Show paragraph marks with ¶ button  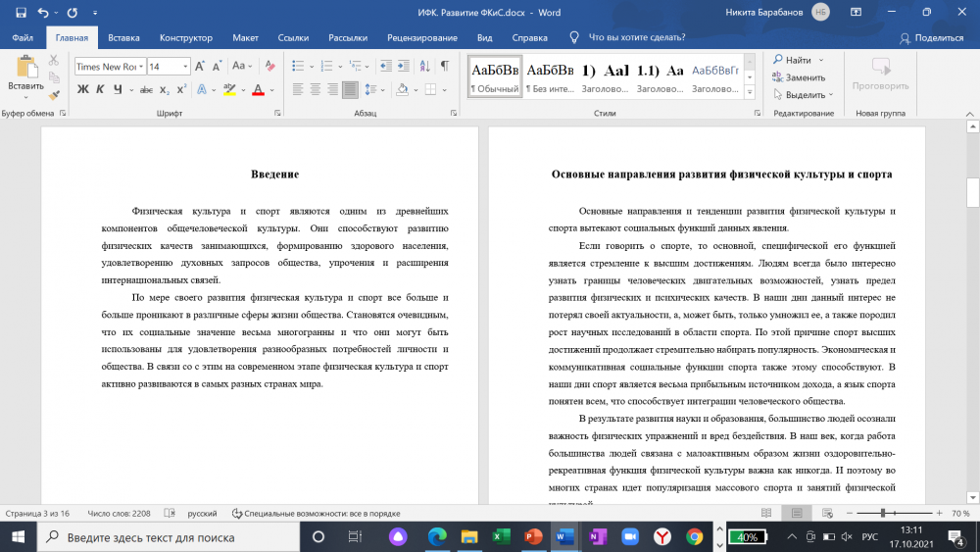(x=444, y=67)
